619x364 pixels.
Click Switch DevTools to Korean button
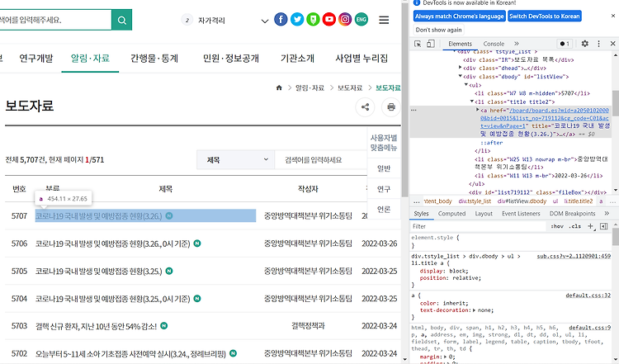click(x=545, y=17)
